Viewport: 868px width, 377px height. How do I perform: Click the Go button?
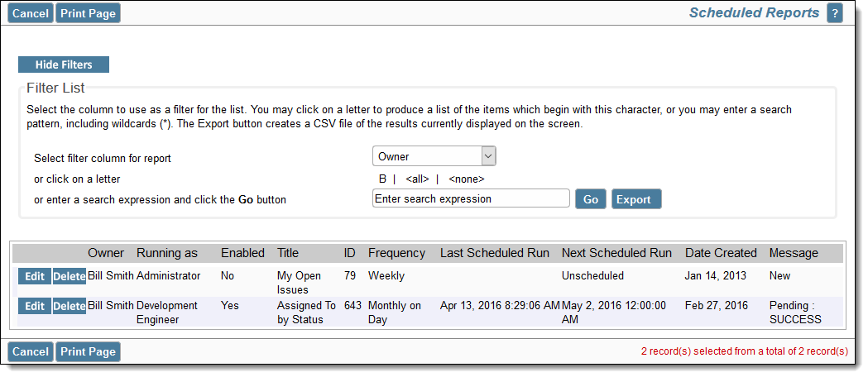point(591,199)
